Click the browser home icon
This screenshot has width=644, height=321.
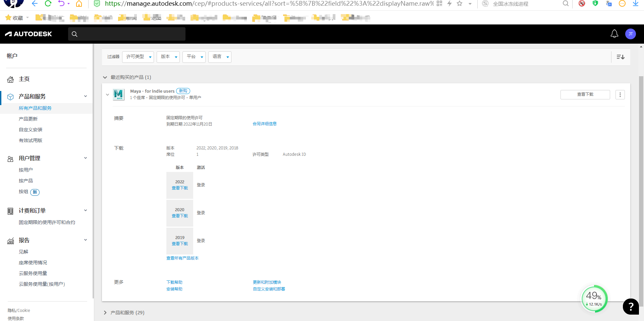[79, 4]
